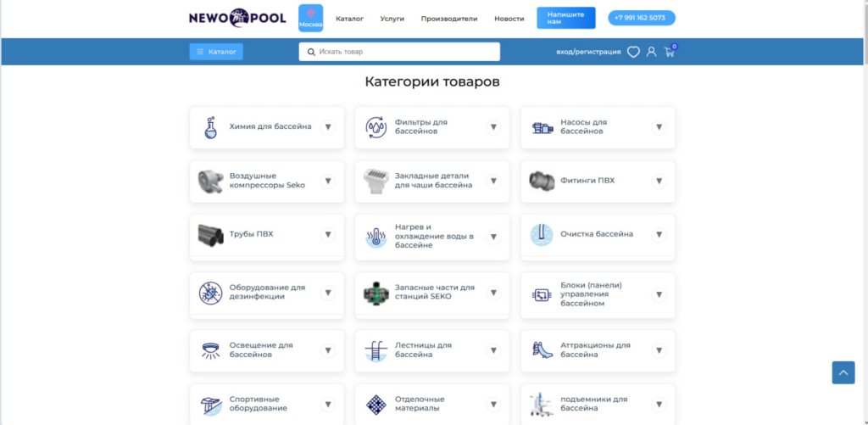Click the Запасные части для станций SEKO image
This screenshot has height=425, width=868.
[376, 293]
